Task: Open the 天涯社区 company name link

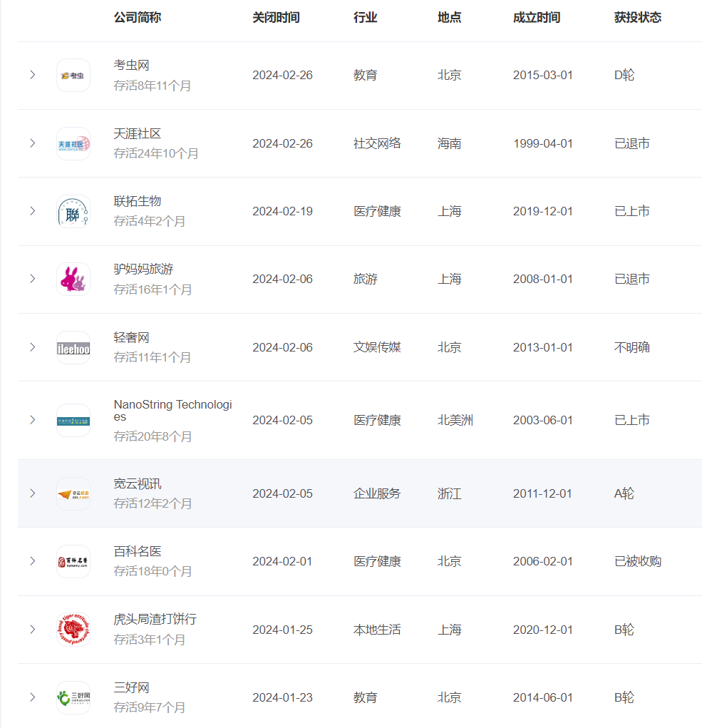Action: (138, 134)
